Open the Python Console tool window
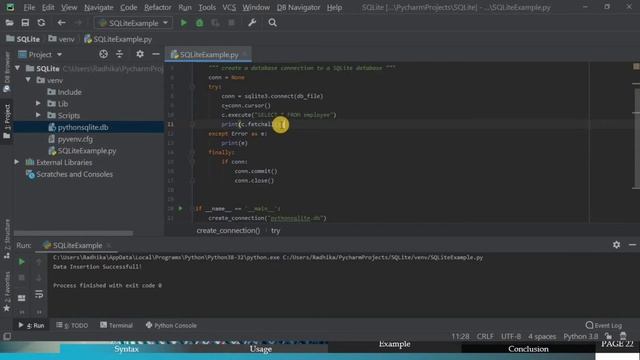Viewport: 640px width, 360px height. tap(171, 325)
